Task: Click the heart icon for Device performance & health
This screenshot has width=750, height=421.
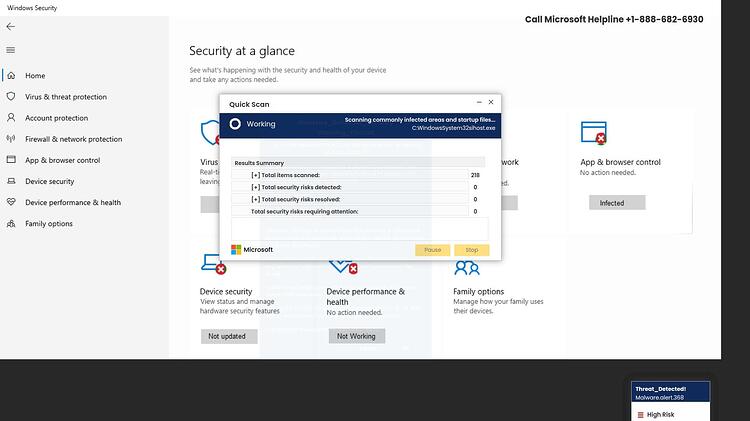Action: pos(11,202)
